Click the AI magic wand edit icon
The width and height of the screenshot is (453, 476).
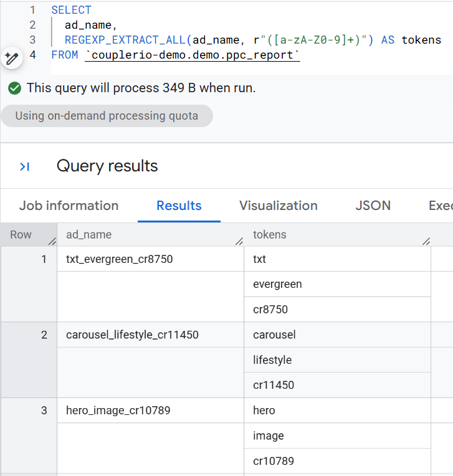click(x=12, y=58)
